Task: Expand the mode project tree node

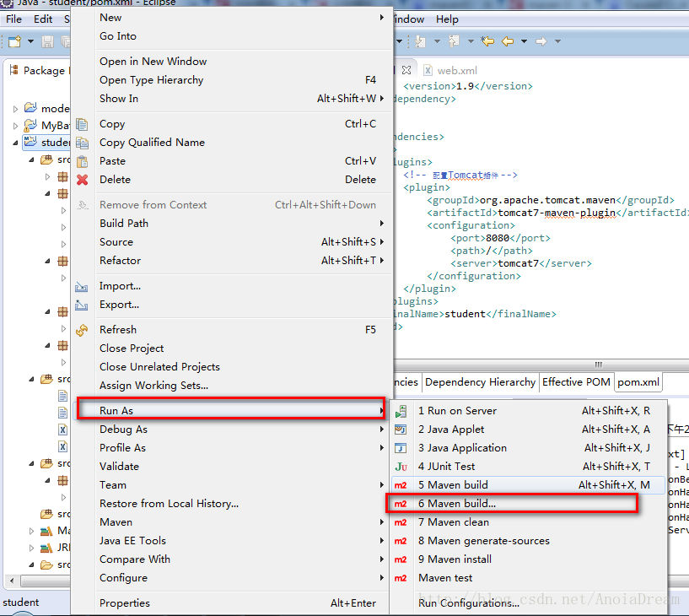Action: tap(15, 109)
